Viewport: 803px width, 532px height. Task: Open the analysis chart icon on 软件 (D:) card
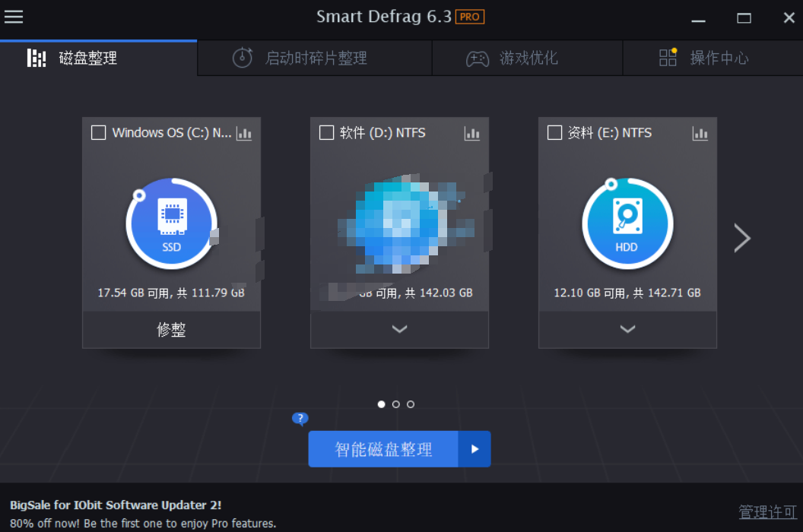[472, 132]
